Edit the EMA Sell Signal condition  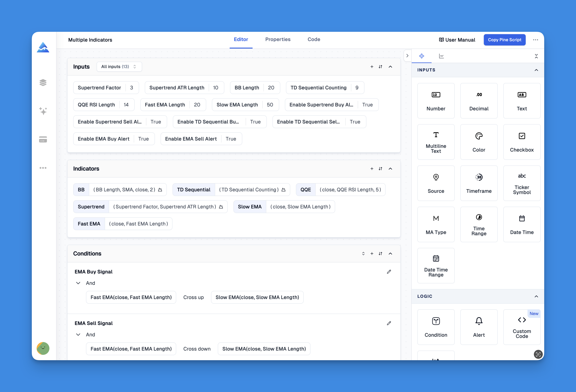tap(389, 323)
